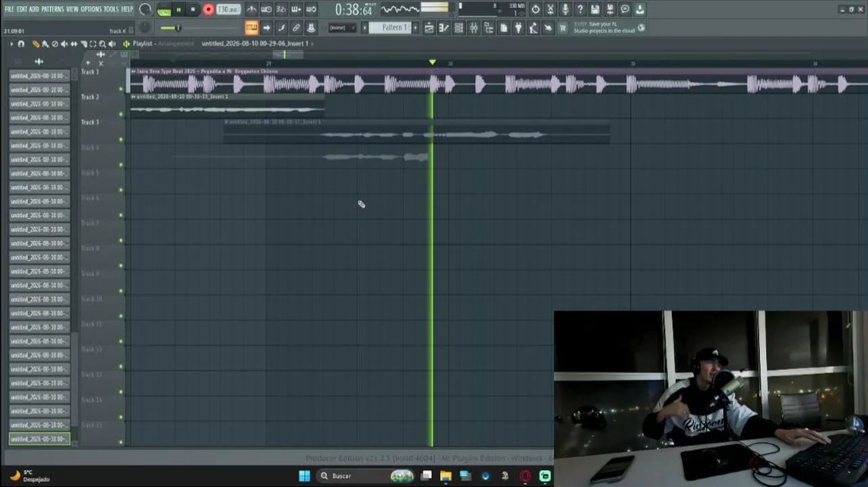This screenshot has width=868, height=487.
Task: Mute Track 2 using its green dot
Action: [121, 114]
